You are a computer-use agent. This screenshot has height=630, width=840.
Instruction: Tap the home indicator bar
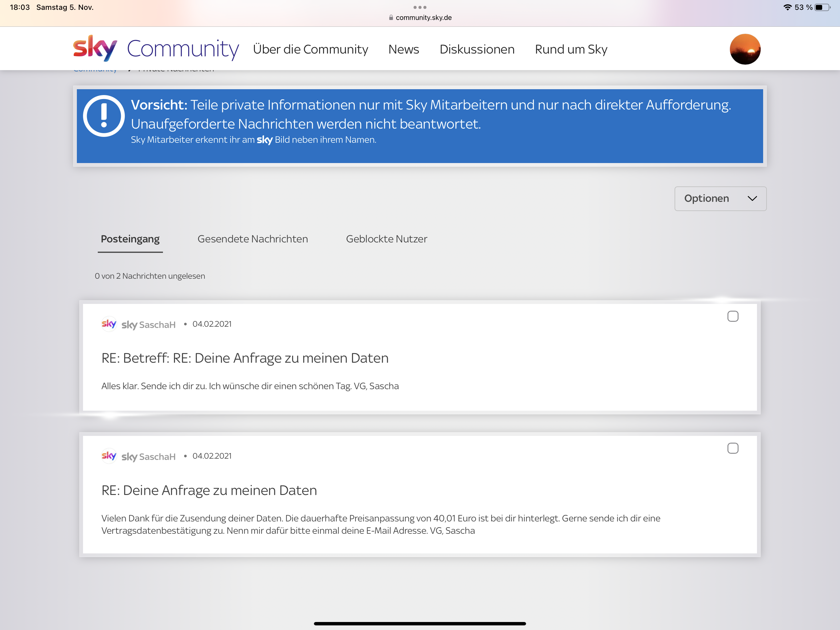point(420,623)
